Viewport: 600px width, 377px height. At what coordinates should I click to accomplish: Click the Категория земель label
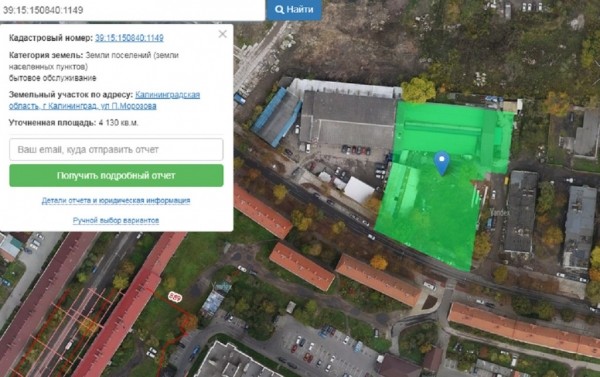46,55
